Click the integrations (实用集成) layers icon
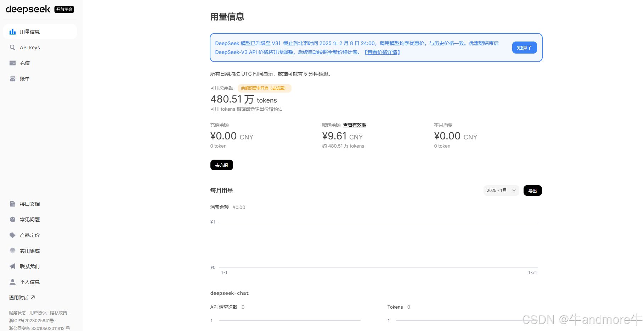The height and width of the screenshot is (331, 644). (12, 251)
